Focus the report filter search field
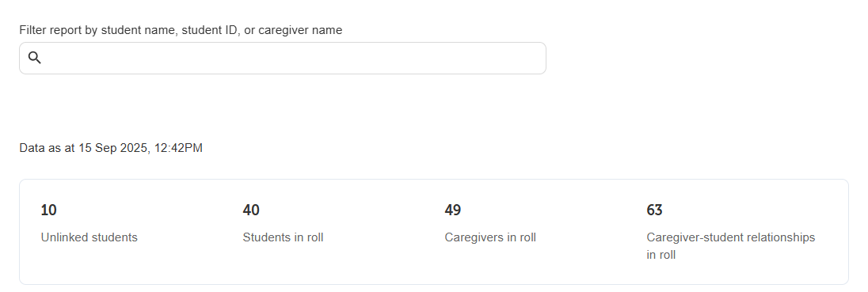 point(282,58)
